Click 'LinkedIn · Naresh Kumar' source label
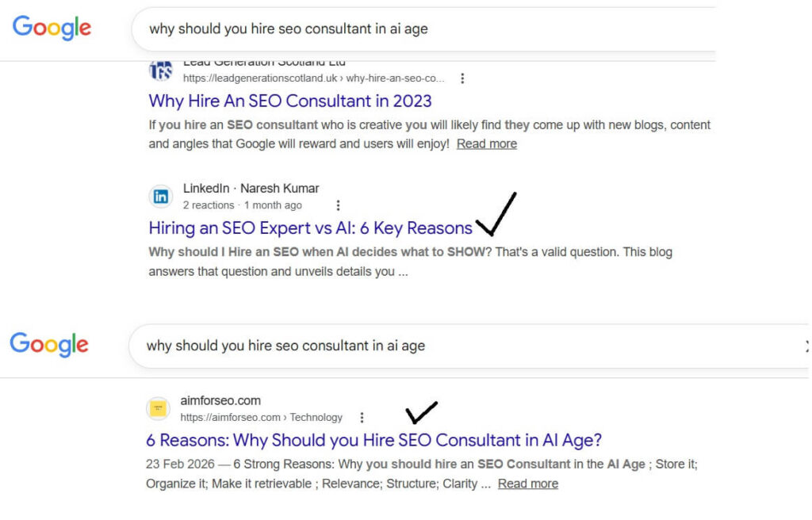Viewport: 812px width, 520px height. click(x=251, y=189)
